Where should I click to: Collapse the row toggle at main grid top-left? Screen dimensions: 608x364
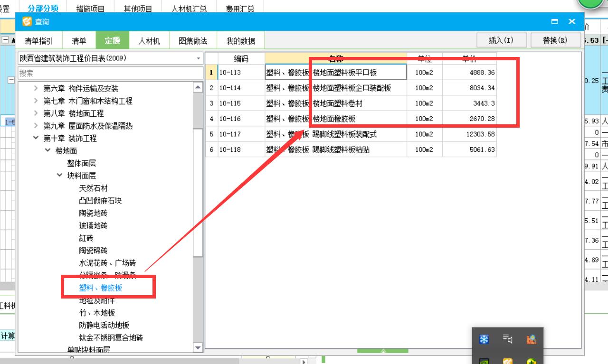(x=5, y=40)
